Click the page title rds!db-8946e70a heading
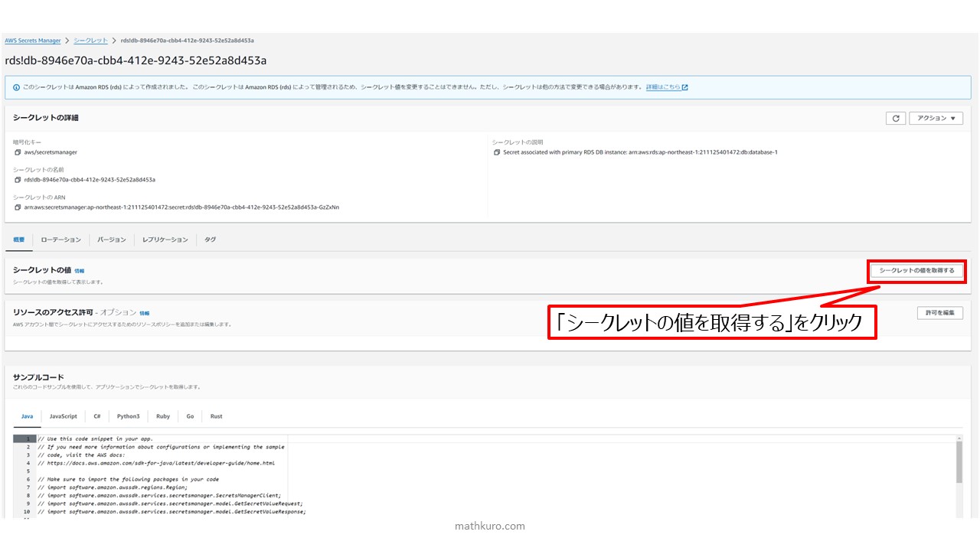Viewport: 980px width, 551px height. 136,60
